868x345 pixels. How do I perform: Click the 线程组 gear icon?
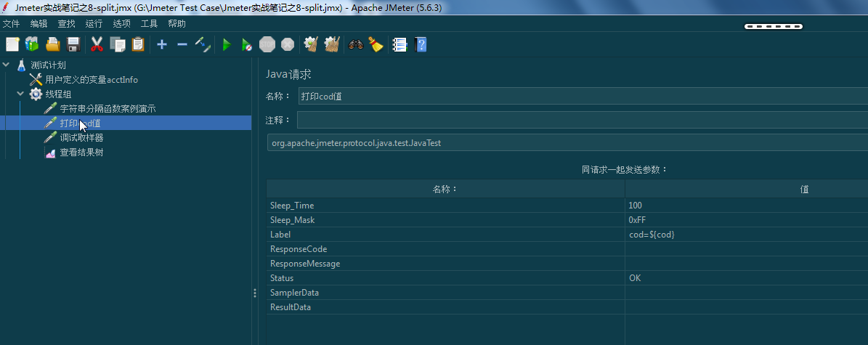point(36,94)
